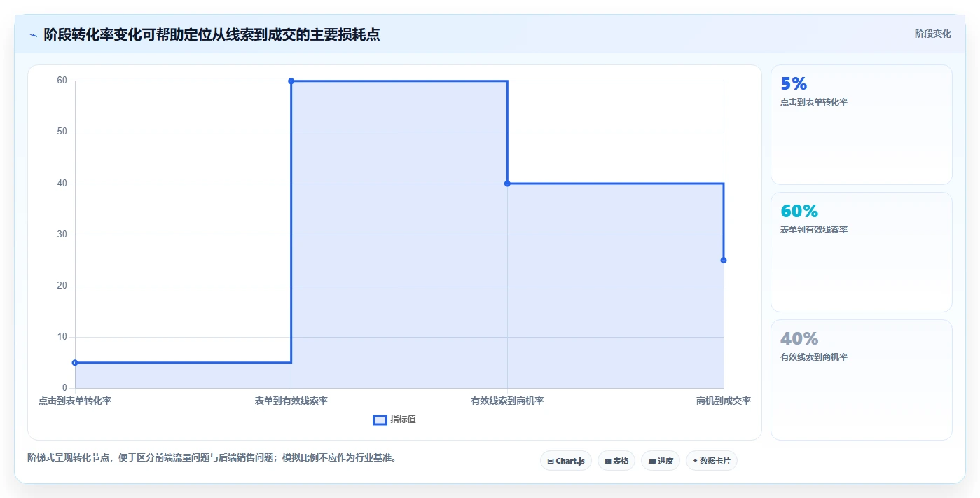This screenshot has width=980, height=498.
Task: Click the chart title about 阶段转化率变化
Action: [212, 34]
